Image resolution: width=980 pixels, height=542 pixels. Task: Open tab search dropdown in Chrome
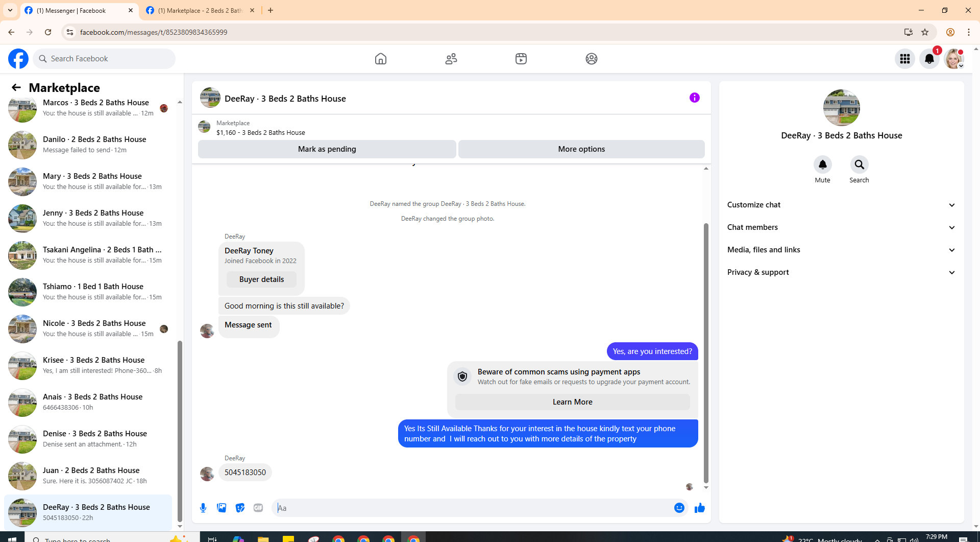[x=10, y=10]
